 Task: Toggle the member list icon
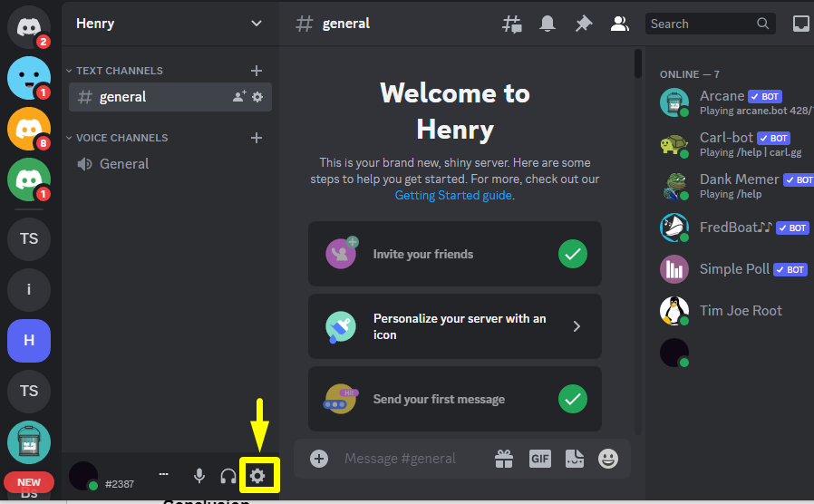pyautogui.click(x=619, y=24)
